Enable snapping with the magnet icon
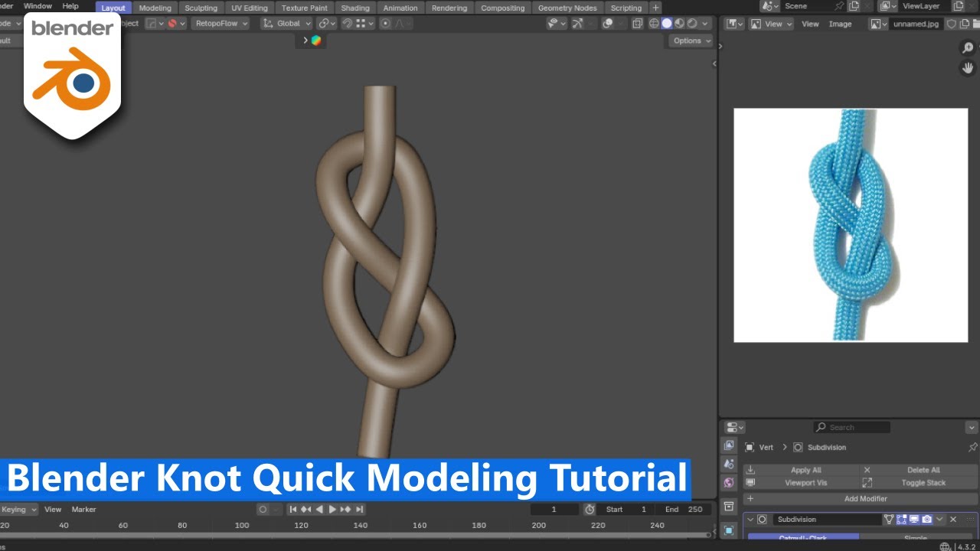Viewport: 980px width, 551px height. (347, 24)
